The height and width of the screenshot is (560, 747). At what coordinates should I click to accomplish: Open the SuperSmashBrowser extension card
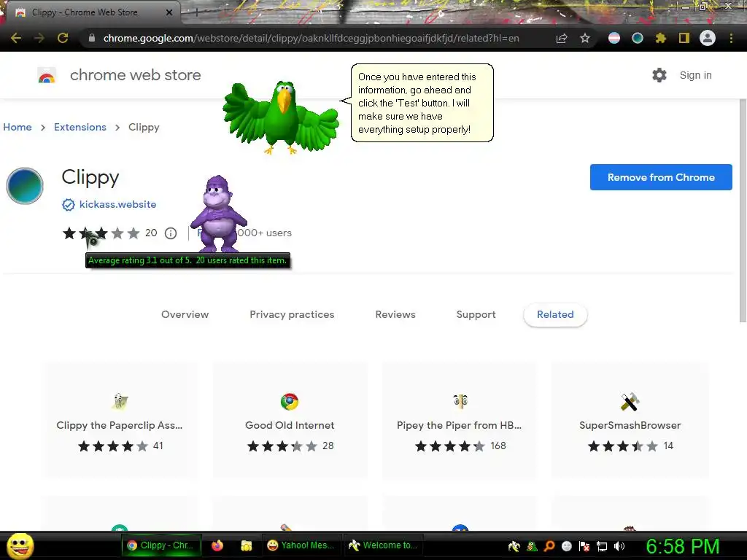coord(630,420)
